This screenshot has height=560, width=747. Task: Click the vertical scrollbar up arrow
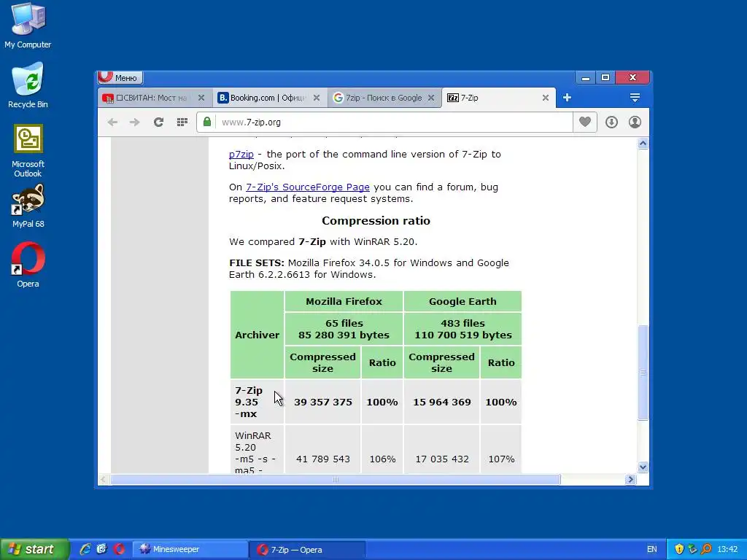(643, 144)
